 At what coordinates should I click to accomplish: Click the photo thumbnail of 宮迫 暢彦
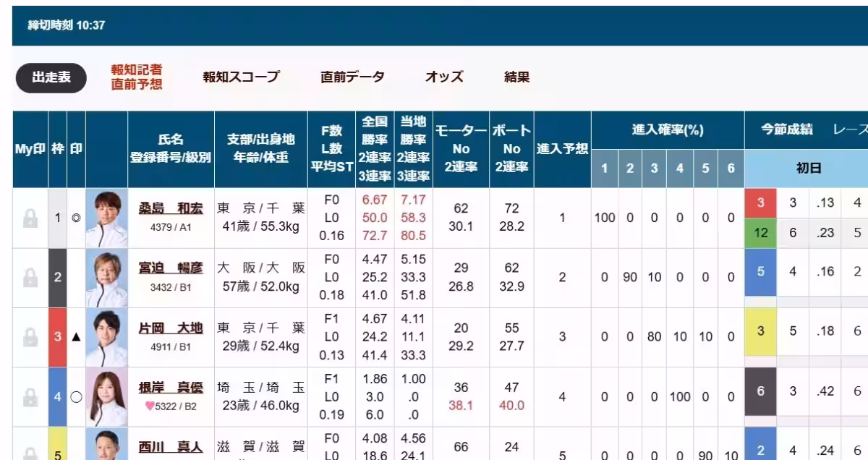(106, 278)
